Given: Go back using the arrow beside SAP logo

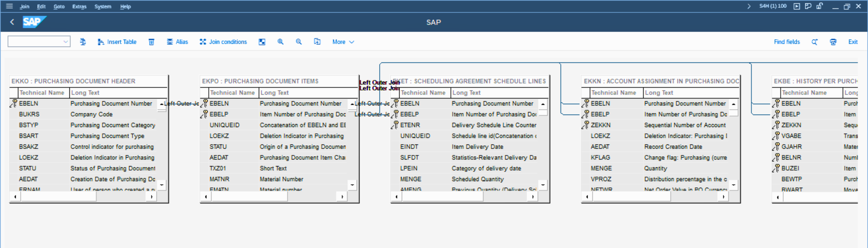Looking at the screenshot, I should click(12, 22).
